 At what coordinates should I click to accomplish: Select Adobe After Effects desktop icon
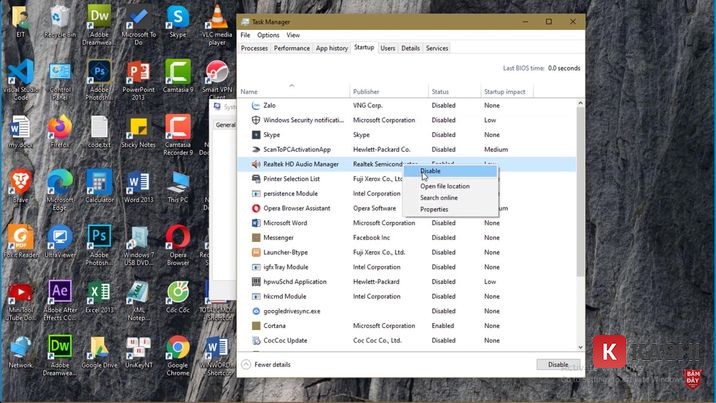coord(60,300)
